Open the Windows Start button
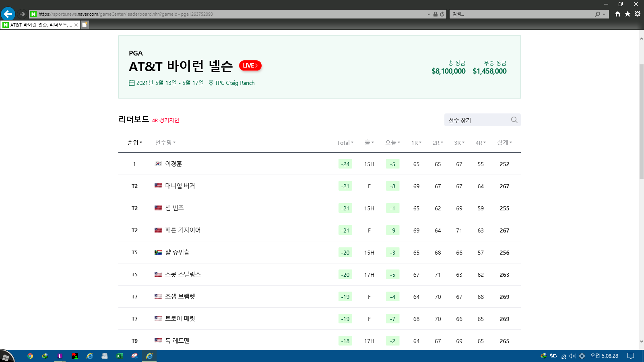Viewport: 644px width, 362px height. point(7,356)
